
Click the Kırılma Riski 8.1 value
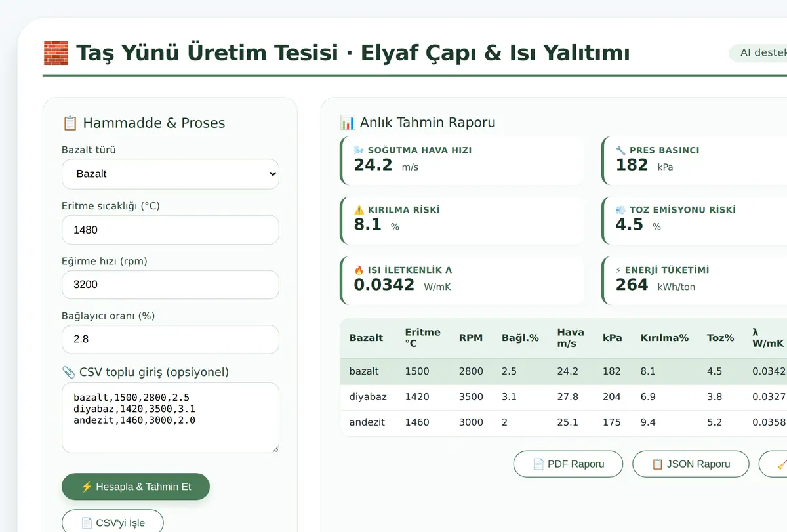367,224
